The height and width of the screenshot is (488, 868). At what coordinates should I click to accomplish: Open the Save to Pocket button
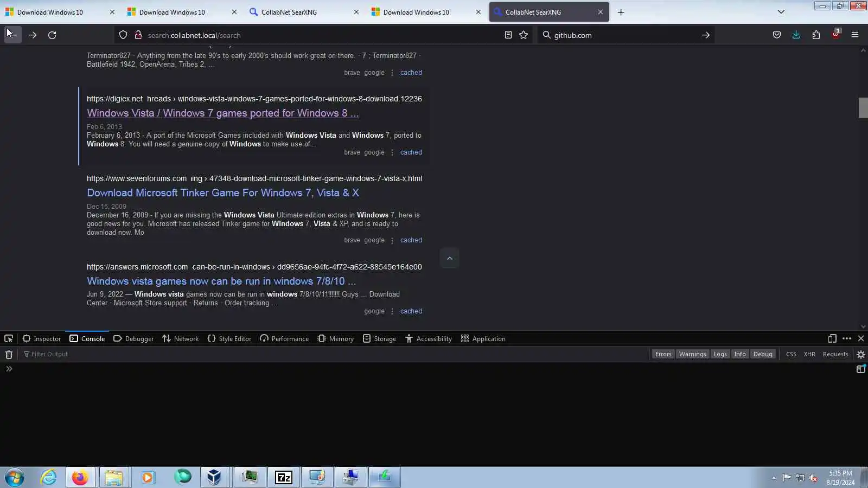point(777,35)
